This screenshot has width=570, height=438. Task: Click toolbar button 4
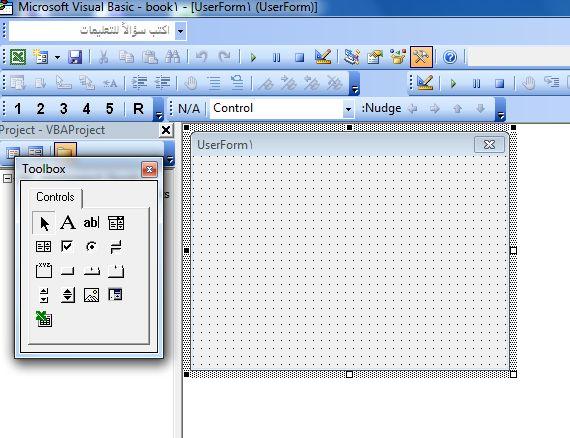[x=87, y=109]
